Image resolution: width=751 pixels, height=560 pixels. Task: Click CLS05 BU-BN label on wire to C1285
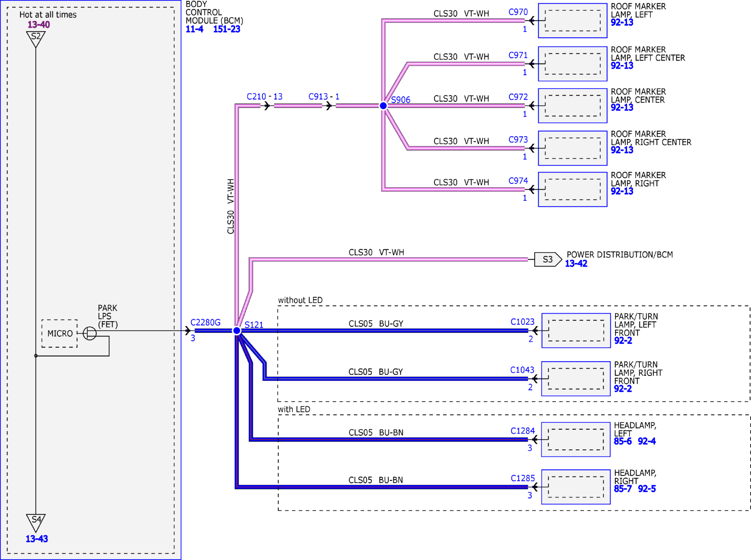pos(375,480)
